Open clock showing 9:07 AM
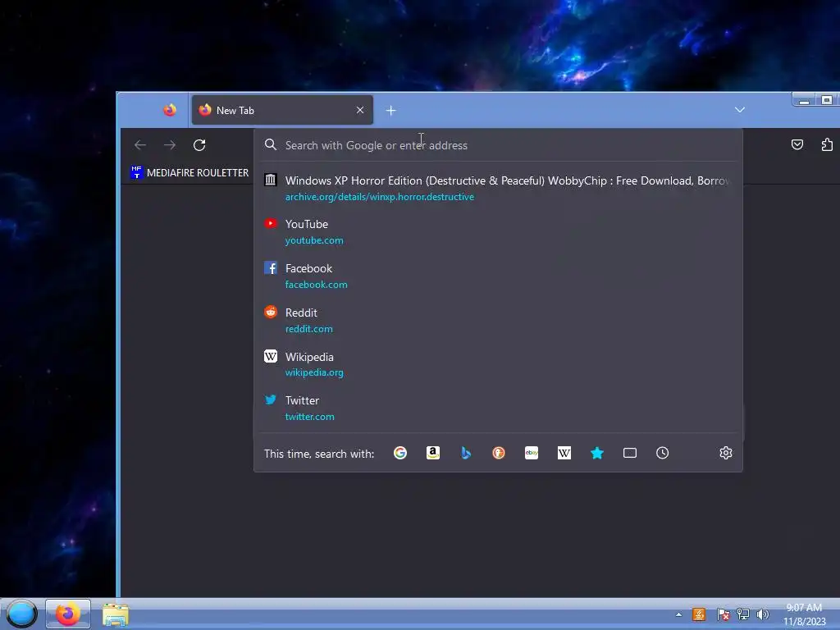 804,614
